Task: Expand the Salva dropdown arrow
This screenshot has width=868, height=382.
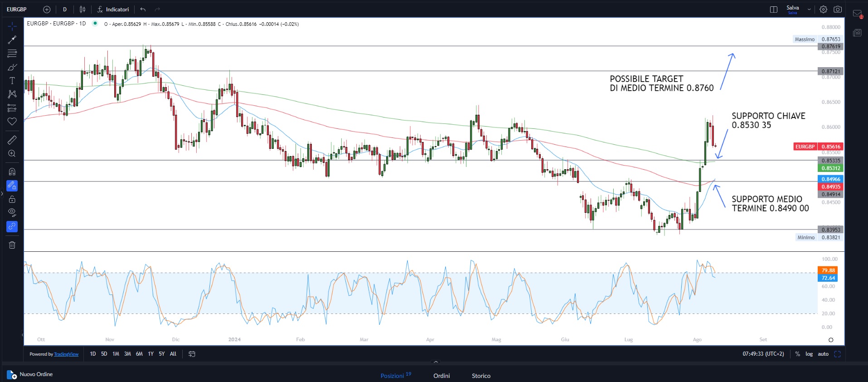Action: coord(809,10)
